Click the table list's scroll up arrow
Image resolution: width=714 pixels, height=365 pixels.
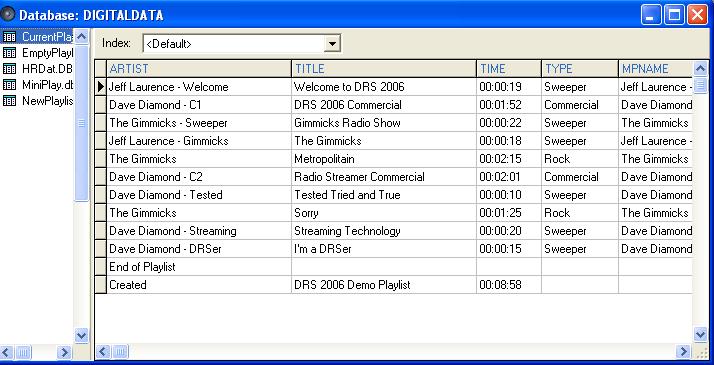coord(82,37)
